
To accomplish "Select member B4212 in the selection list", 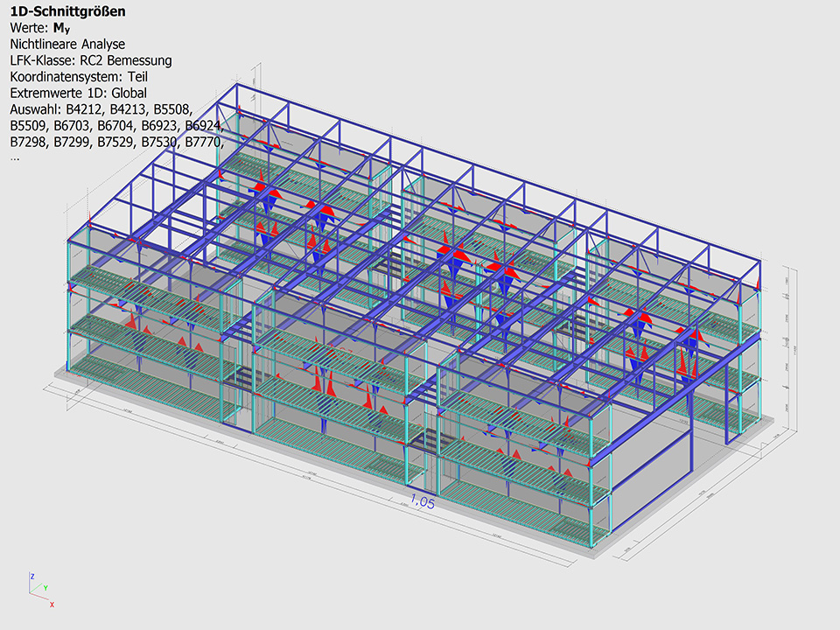I will click(x=84, y=109).
